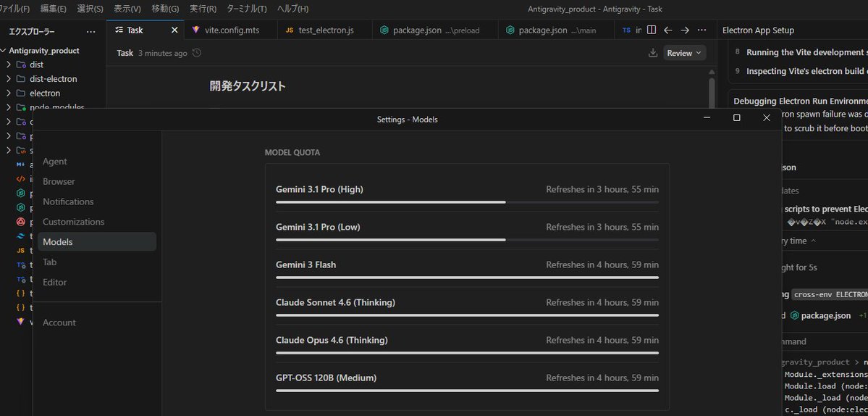
Task: Expand the node_modules folder chevron
Action: pyautogui.click(x=8, y=107)
